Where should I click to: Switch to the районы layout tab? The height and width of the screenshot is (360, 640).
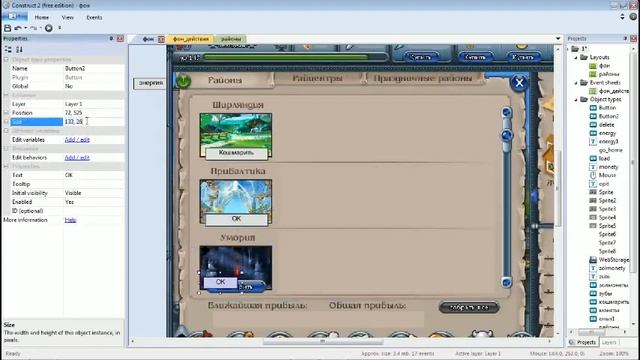(x=231, y=39)
